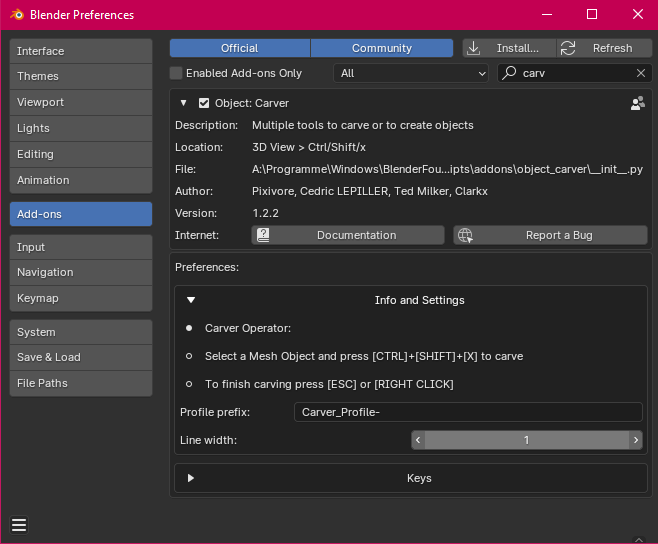This screenshot has width=658, height=544.
Task: Click the Refresh arrows icon
Action: [568, 48]
